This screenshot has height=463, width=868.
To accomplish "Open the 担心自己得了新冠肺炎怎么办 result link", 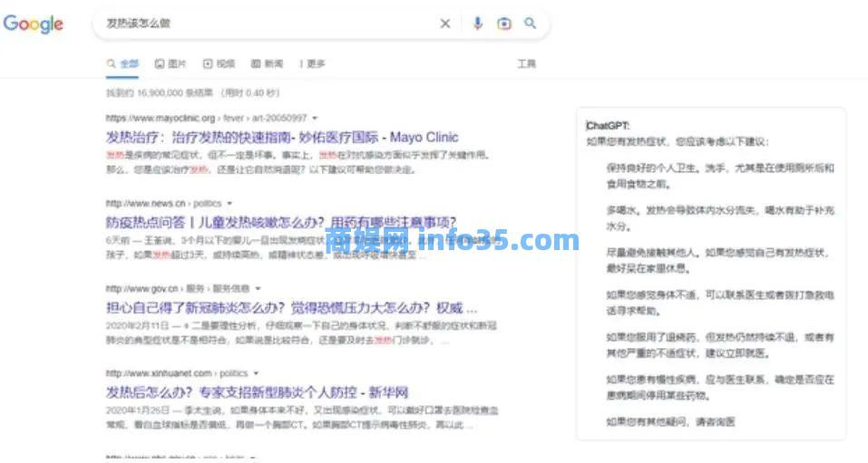I will (291, 307).
